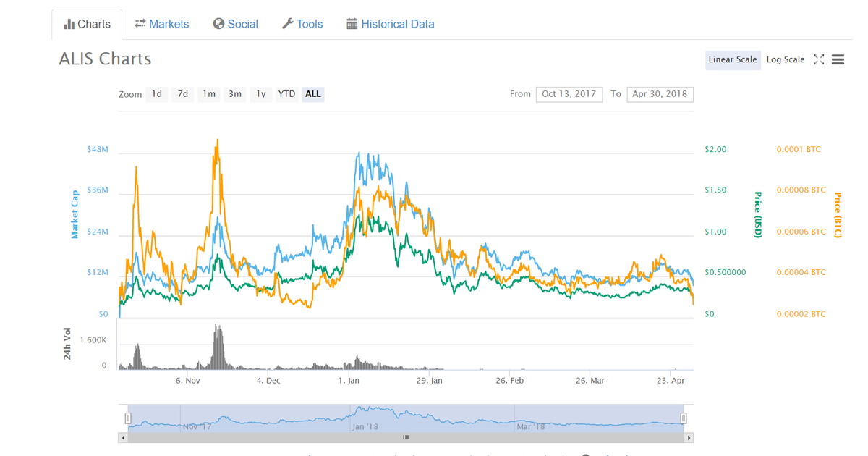This screenshot has width=868, height=456.
Task: Click the Jan '18 navigator label
Action: pyautogui.click(x=366, y=427)
